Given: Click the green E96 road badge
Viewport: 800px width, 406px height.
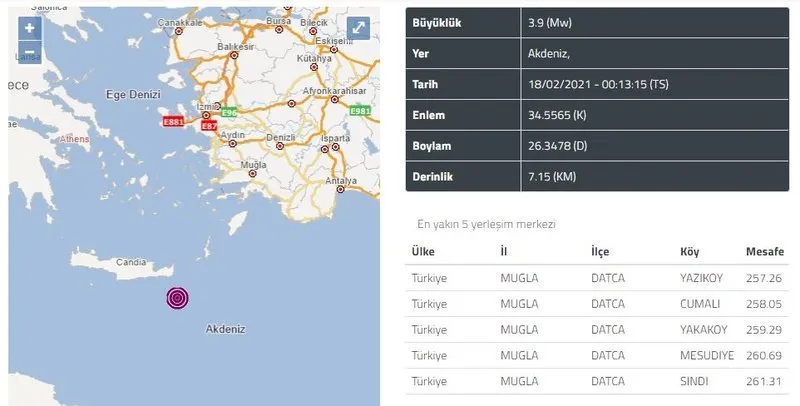Looking at the screenshot, I should pyautogui.click(x=229, y=112).
